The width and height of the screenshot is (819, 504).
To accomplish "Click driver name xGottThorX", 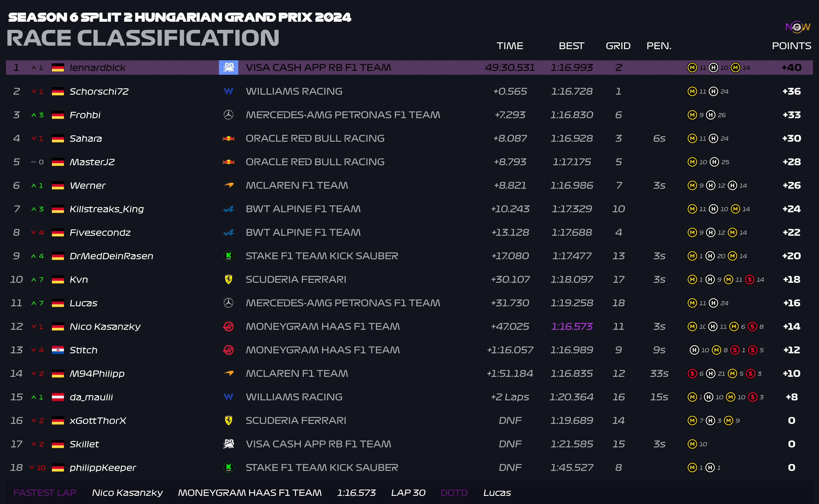I will click(98, 421).
